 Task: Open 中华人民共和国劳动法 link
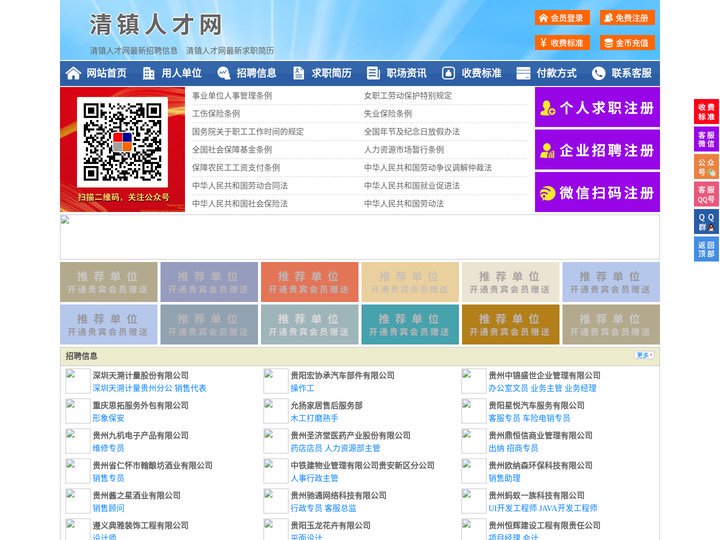[404, 203]
